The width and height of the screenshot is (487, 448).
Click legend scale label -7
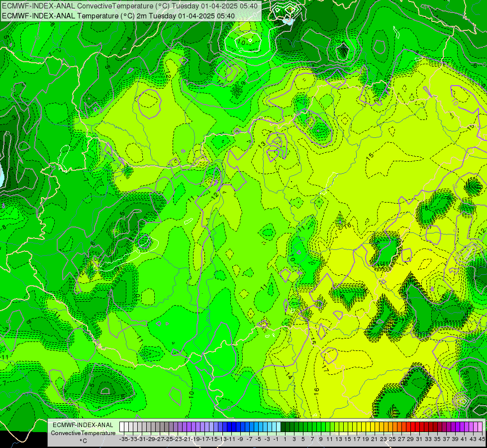coord(249,439)
